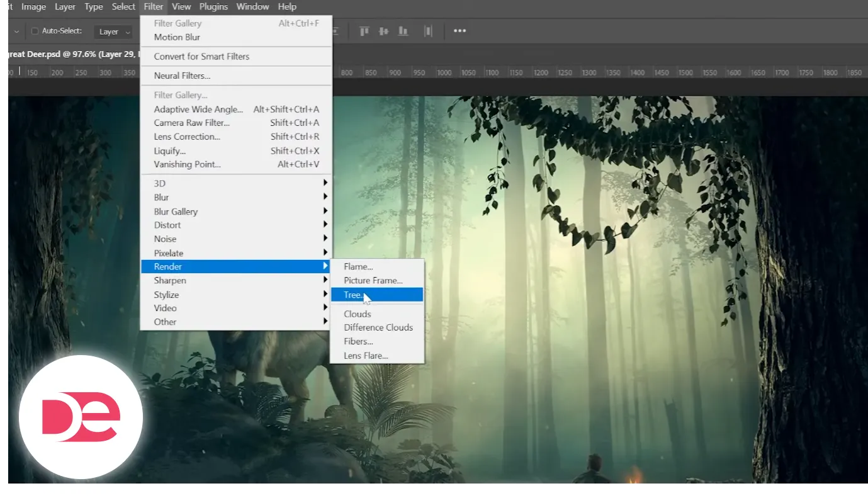The width and height of the screenshot is (868, 498).
Task: Toggle the Auto-Select checkbox
Action: point(35,31)
